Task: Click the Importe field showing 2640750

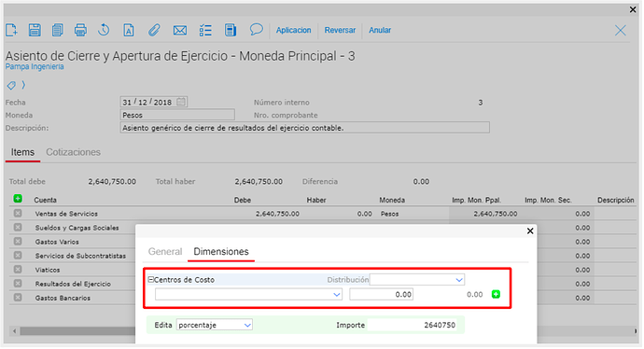Action: click(x=413, y=325)
